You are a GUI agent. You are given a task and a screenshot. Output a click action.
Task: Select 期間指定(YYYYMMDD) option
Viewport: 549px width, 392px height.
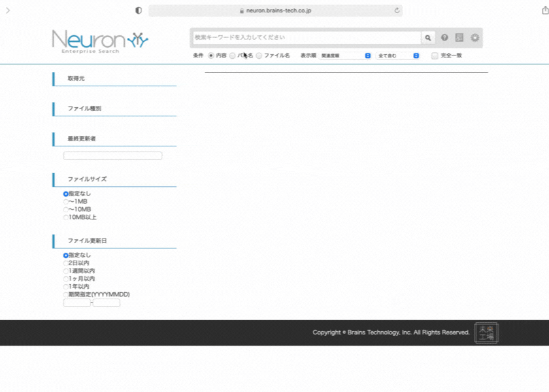coord(66,295)
